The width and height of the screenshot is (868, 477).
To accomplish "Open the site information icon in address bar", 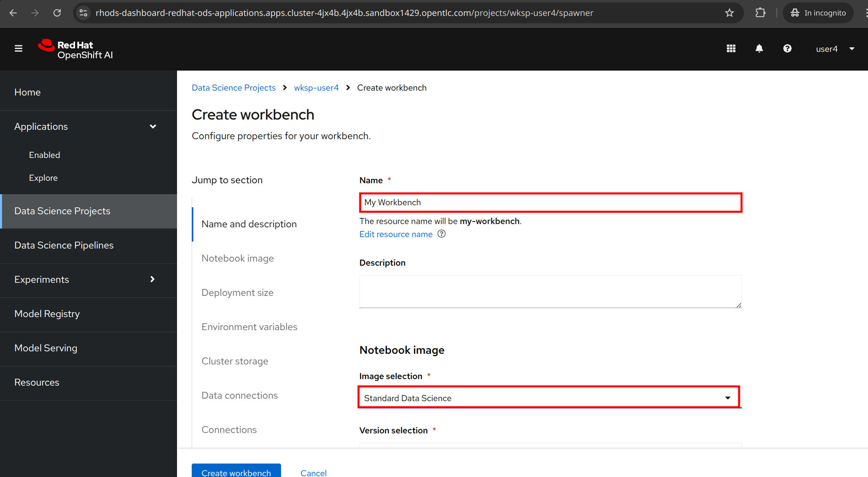I will pos(84,13).
